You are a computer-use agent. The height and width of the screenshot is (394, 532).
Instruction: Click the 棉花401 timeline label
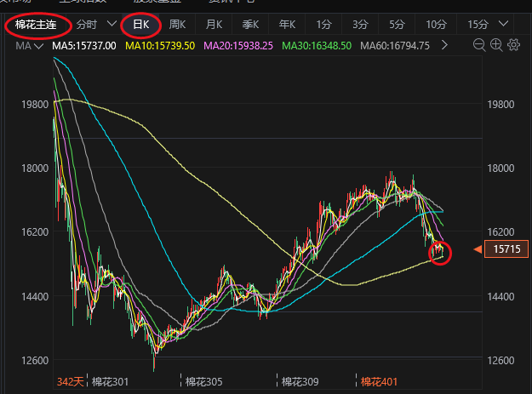tap(378, 381)
